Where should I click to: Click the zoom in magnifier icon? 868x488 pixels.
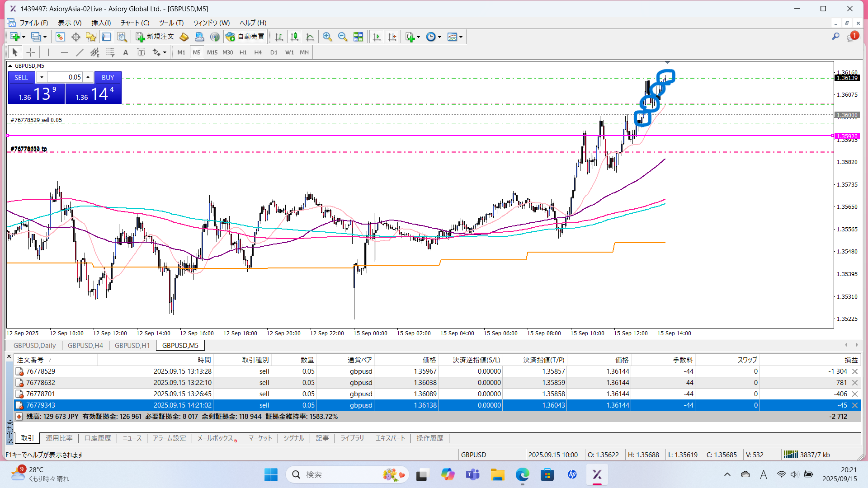(327, 37)
